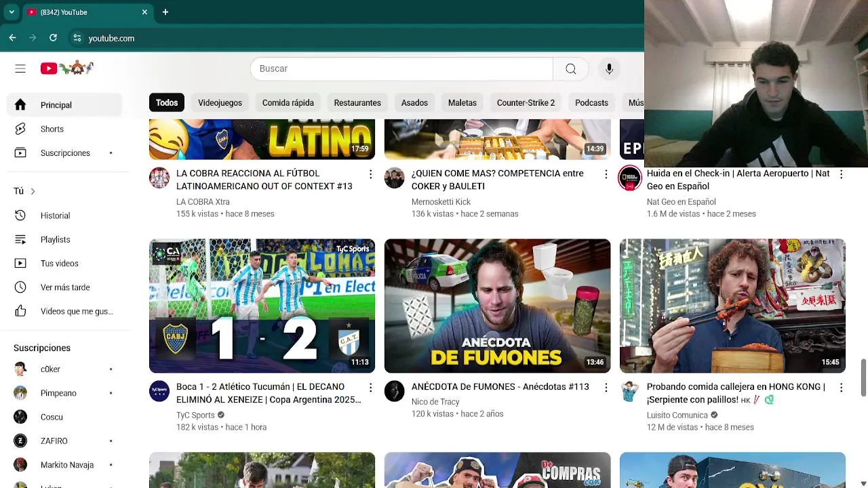Viewport: 868px width, 488px height.
Task: Select the Asados filter chip
Action: point(414,102)
